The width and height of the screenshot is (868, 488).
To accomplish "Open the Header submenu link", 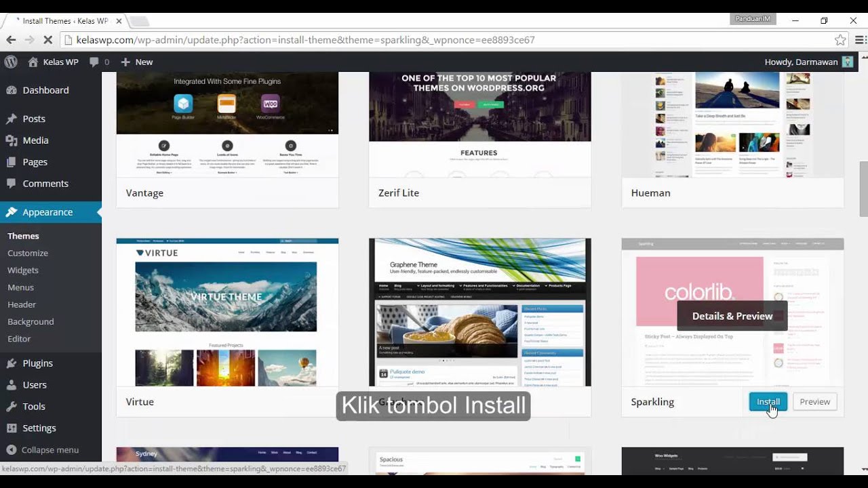I will coord(22,304).
